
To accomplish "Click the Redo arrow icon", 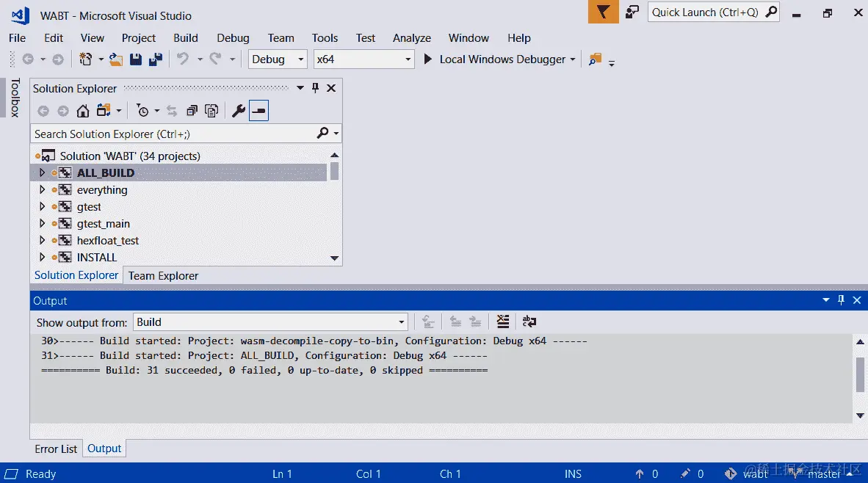I will coord(215,59).
